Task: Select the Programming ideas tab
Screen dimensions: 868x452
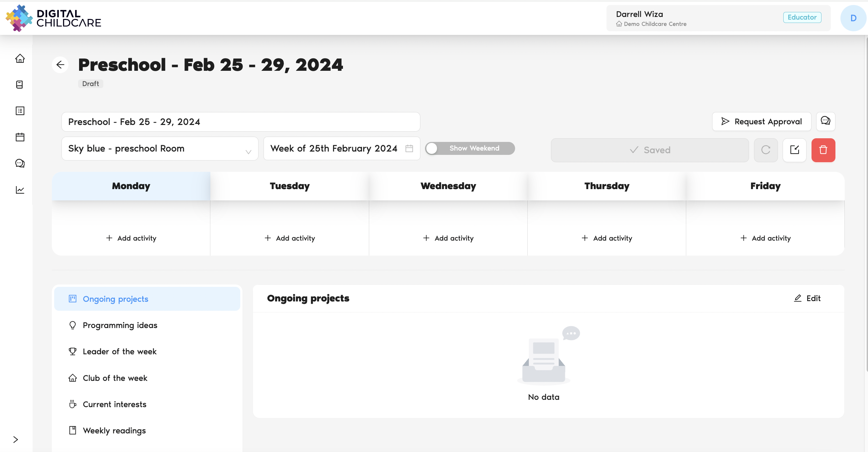Action: pos(120,325)
